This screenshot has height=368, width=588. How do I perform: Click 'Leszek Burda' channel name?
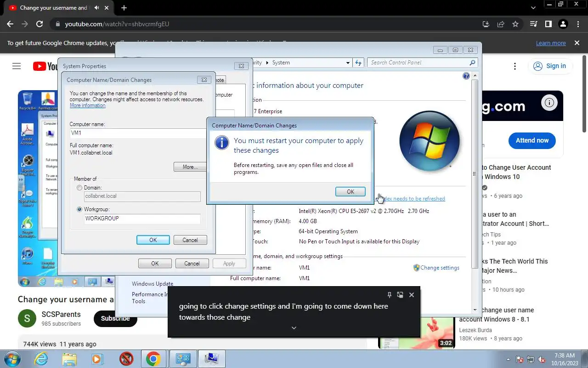[x=475, y=330]
